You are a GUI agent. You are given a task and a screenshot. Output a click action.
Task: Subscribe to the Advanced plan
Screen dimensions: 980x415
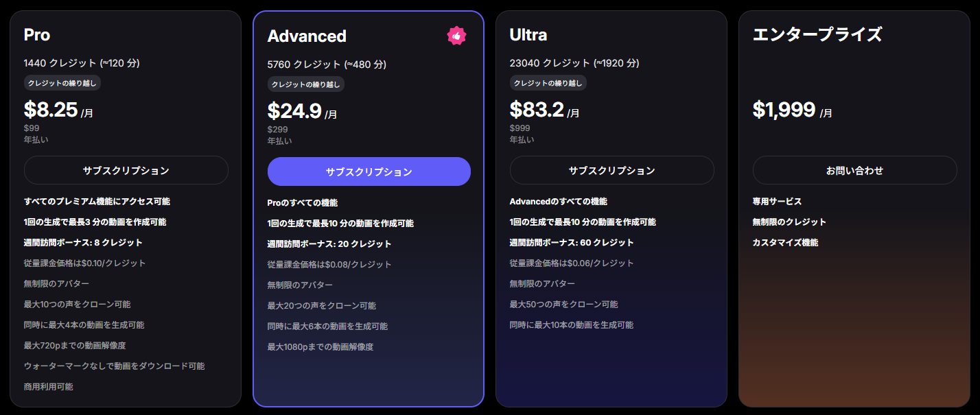coord(369,171)
